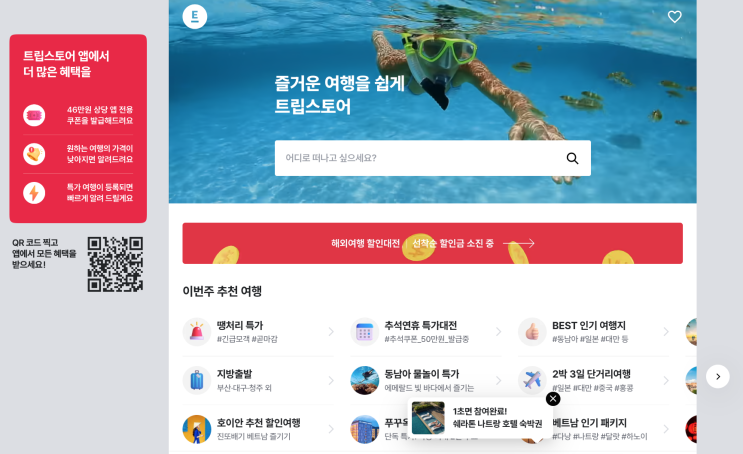Click the search magnifier icon
The width and height of the screenshot is (743, 454).
(572, 158)
